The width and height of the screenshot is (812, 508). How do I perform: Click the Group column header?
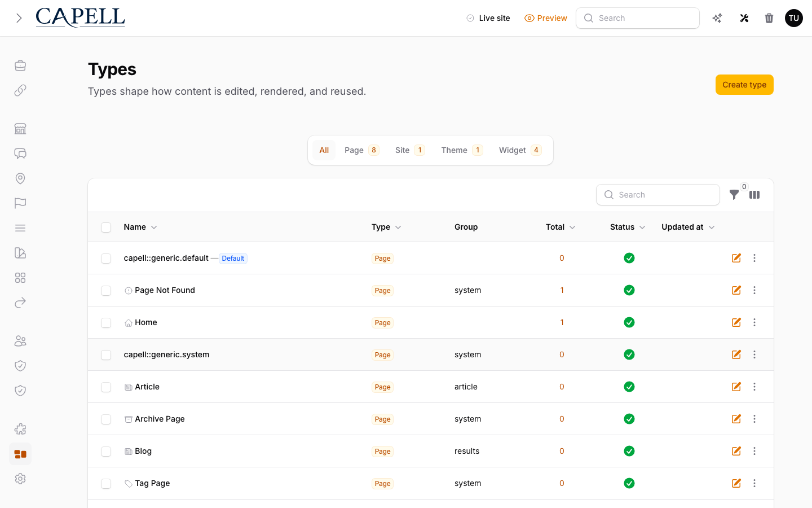[x=466, y=227]
